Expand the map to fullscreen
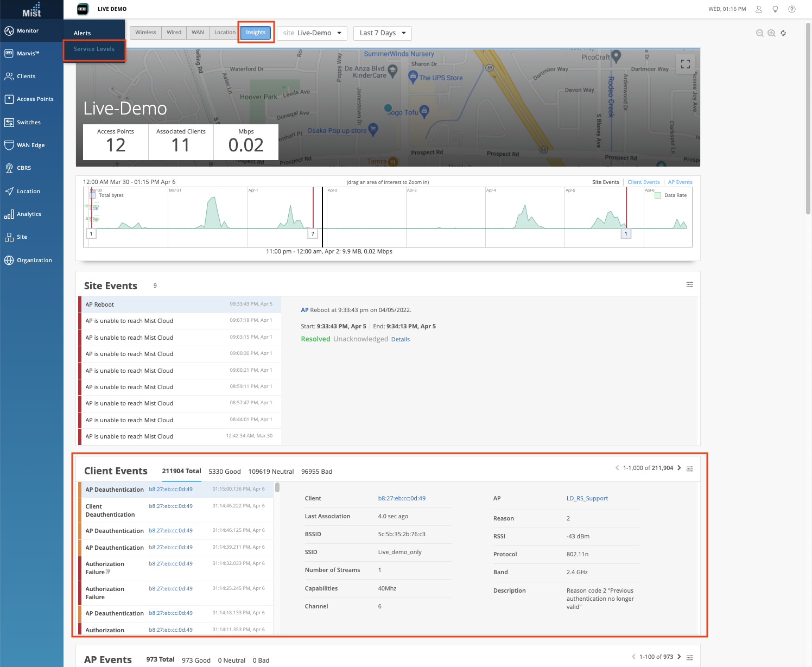 pyautogui.click(x=686, y=64)
